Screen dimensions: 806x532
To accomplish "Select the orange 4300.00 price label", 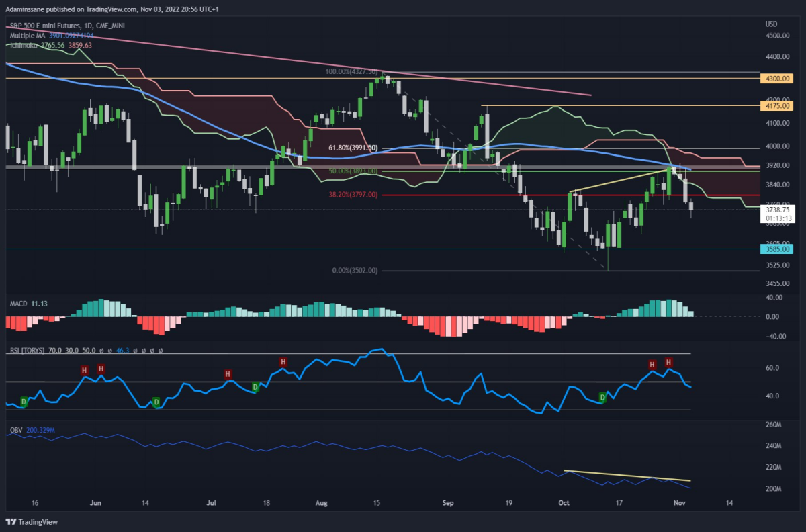I will pos(776,79).
